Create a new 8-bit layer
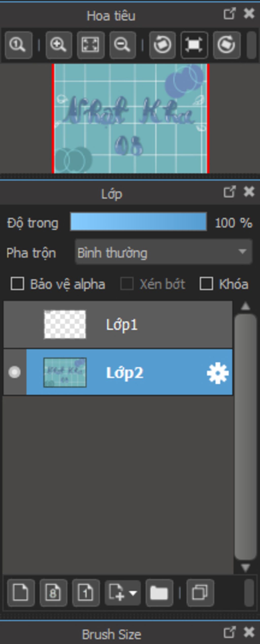The width and height of the screenshot is (260, 644). point(53,593)
